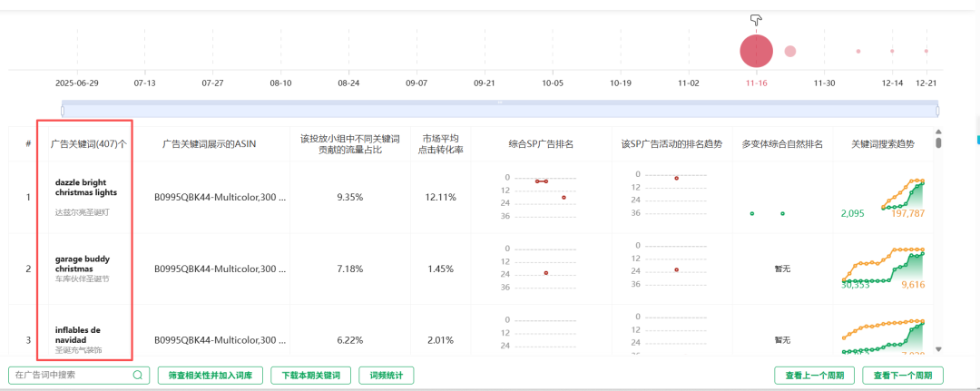The height and width of the screenshot is (391, 980).
Task: Click the 1.45% conversion rate value
Action: tap(441, 269)
